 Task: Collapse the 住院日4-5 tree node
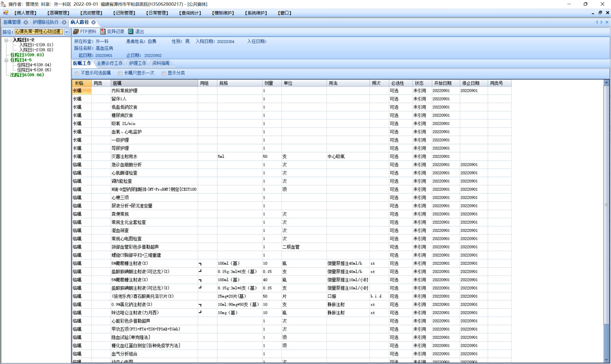click(x=6, y=60)
